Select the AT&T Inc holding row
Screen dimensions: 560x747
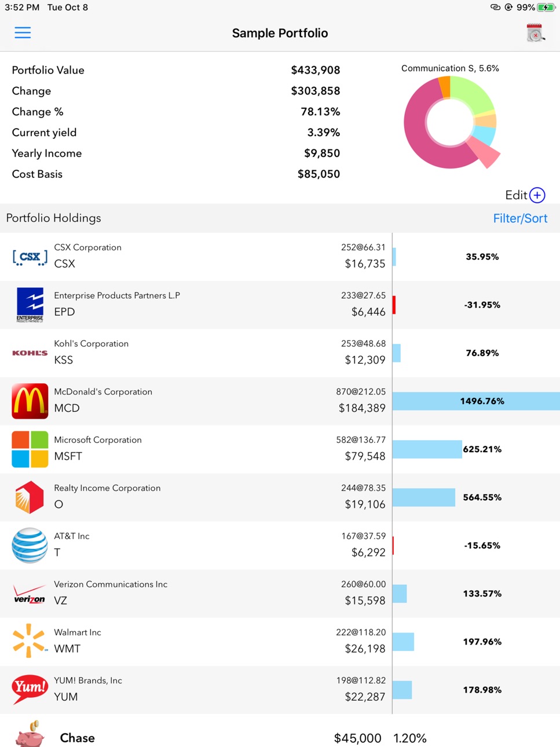pos(280,545)
